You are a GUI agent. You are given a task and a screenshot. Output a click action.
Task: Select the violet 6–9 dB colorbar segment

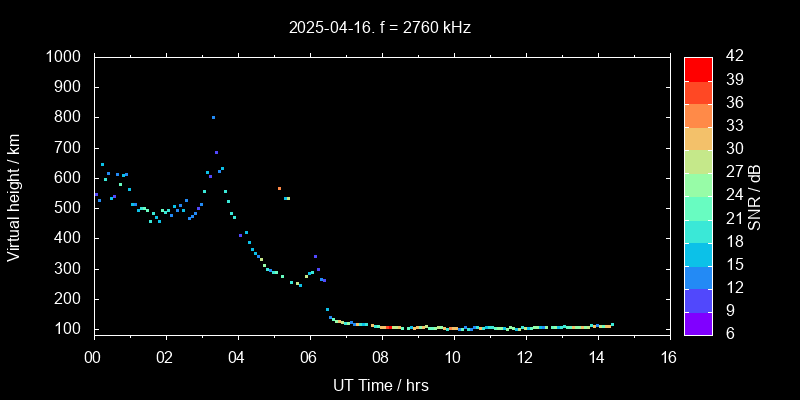coord(698,322)
